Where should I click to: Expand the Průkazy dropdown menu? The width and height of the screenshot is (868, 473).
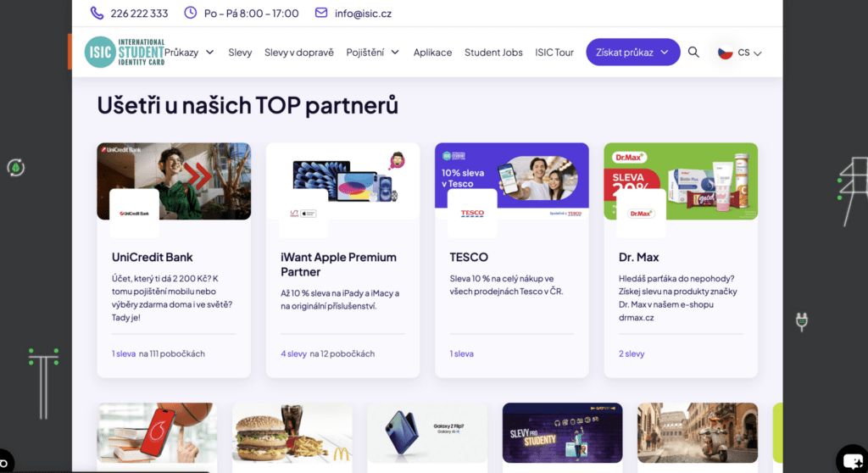click(x=189, y=52)
